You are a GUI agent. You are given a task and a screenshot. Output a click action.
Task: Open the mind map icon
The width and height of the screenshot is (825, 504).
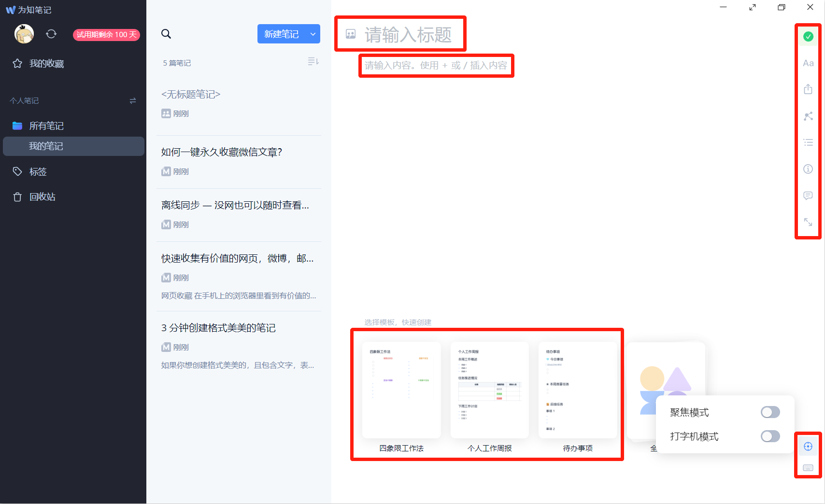pyautogui.click(x=808, y=116)
